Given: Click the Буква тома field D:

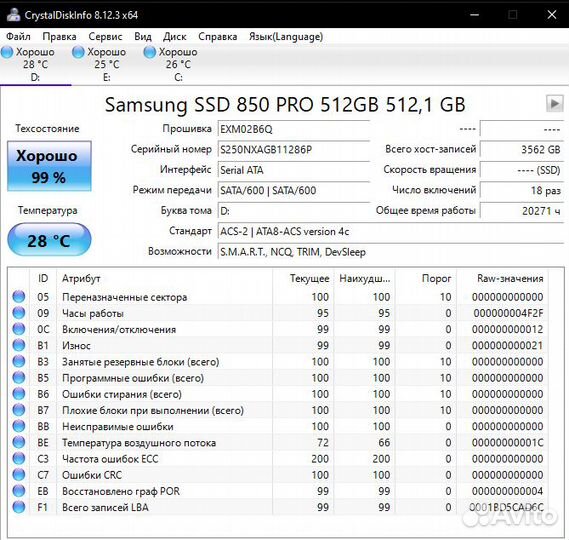Looking at the screenshot, I should click(x=293, y=210).
